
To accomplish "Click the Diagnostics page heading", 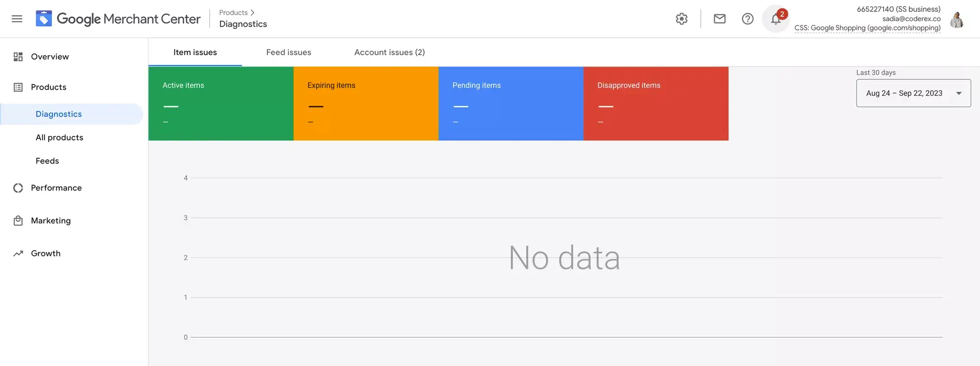I will 243,24.
